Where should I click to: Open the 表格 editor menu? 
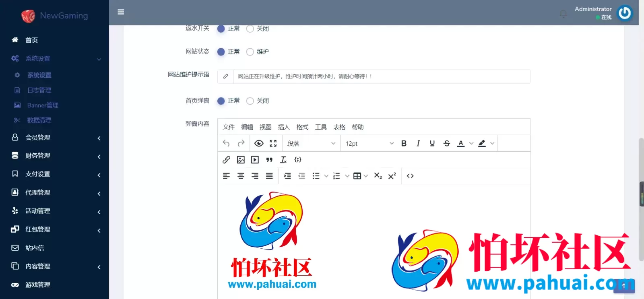(339, 127)
